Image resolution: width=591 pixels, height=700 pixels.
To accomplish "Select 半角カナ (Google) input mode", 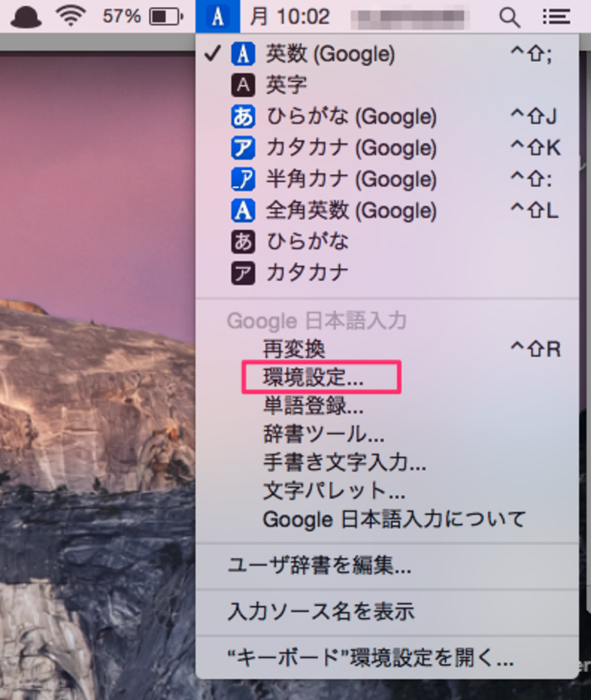I will [387, 179].
